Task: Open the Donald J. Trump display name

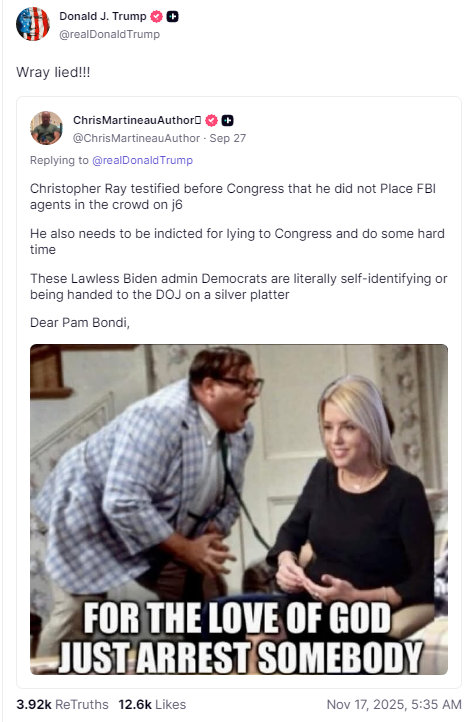Action: [103, 16]
